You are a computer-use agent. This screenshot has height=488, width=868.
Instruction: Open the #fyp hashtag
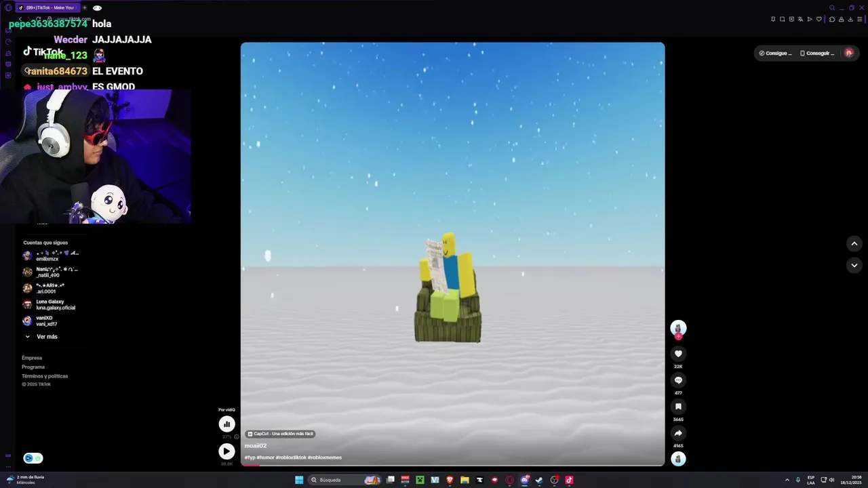pyautogui.click(x=250, y=457)
